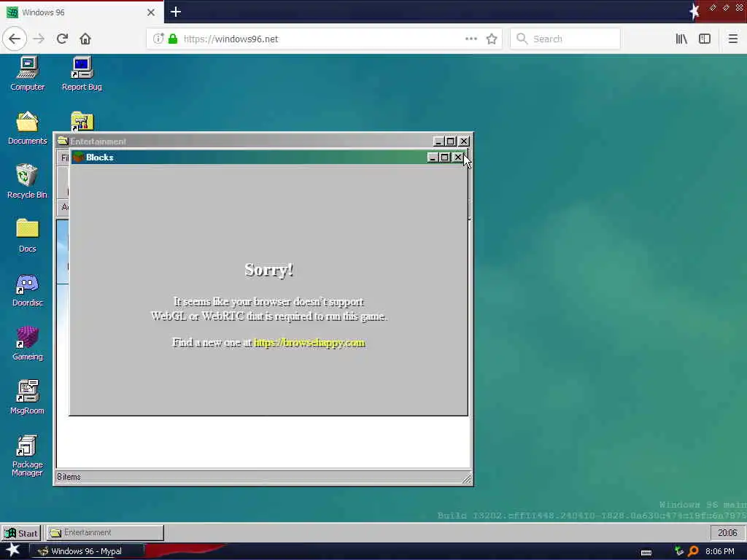Open the Package Manager shortcut
The width and height of the screenshot is (747, 560).
click(x=27, y=455)
